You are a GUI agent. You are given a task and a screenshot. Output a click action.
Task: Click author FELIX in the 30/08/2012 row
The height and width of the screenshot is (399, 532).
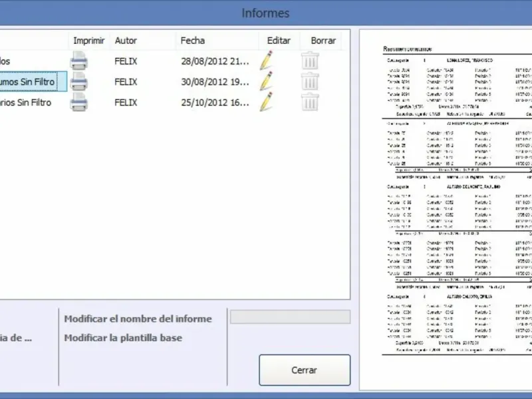point(126,82)
